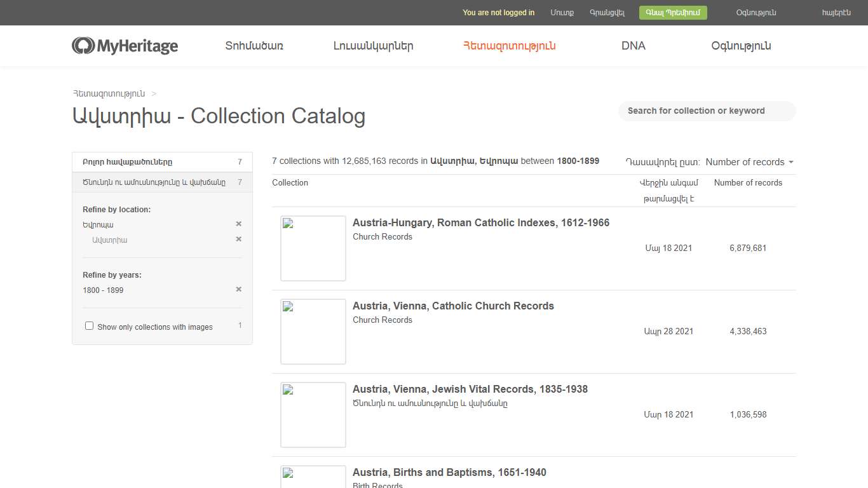This screenshot has width=868, height=488.
Task: Click the Գնալ Պրեմիում button
Action: 672,12
